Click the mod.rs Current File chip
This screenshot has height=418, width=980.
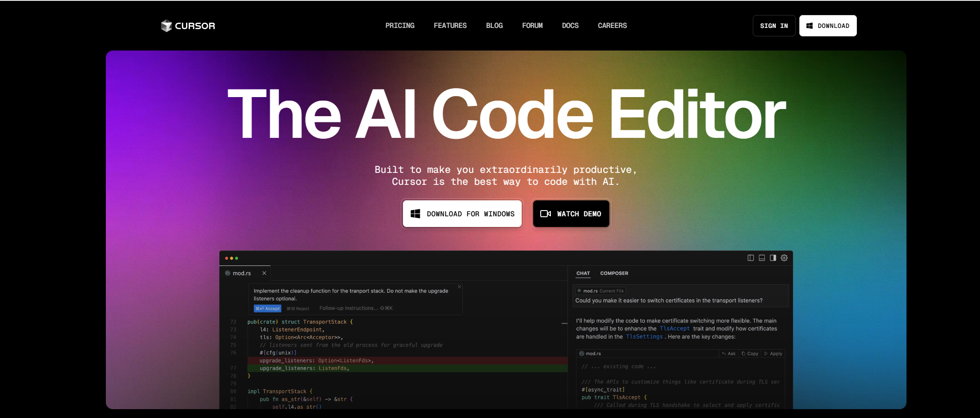click(600, 291)
